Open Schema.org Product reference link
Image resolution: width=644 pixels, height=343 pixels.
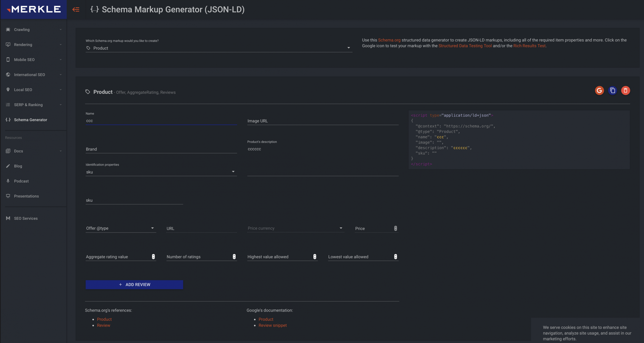pos(104,319)
